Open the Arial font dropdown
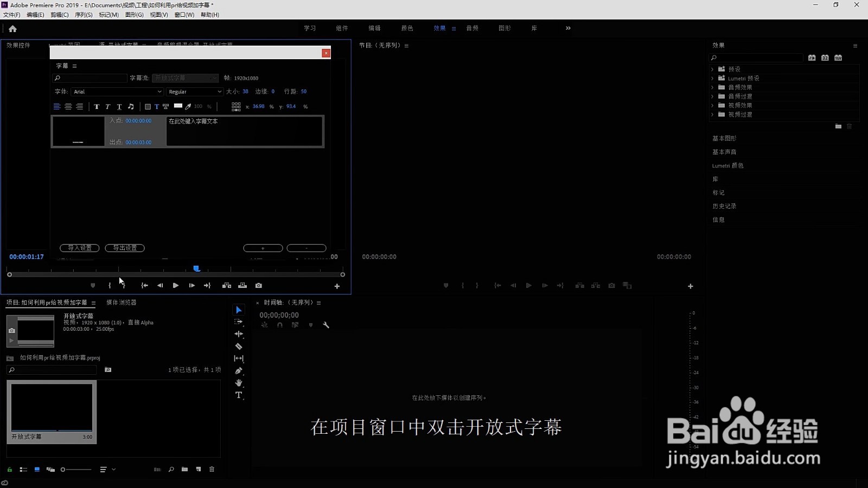Screen dimensions: 868x488 (117, 92)
